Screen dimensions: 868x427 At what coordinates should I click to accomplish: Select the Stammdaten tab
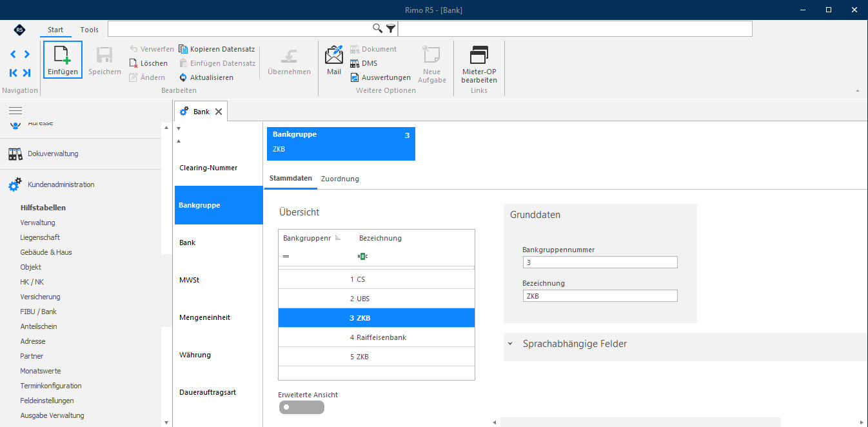click(291, 178)
